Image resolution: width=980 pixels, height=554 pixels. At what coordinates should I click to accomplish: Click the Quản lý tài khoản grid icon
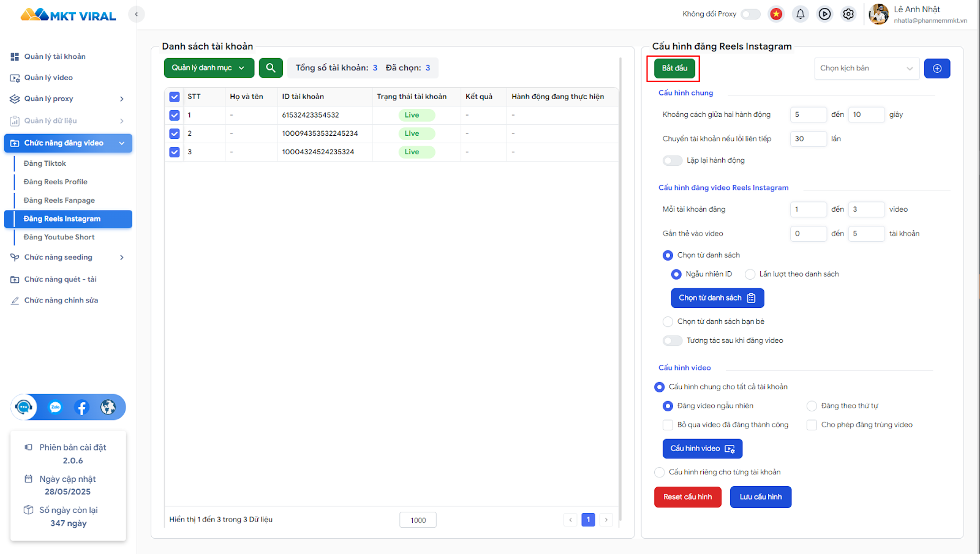pyautogui.click(x=15, y=57)
